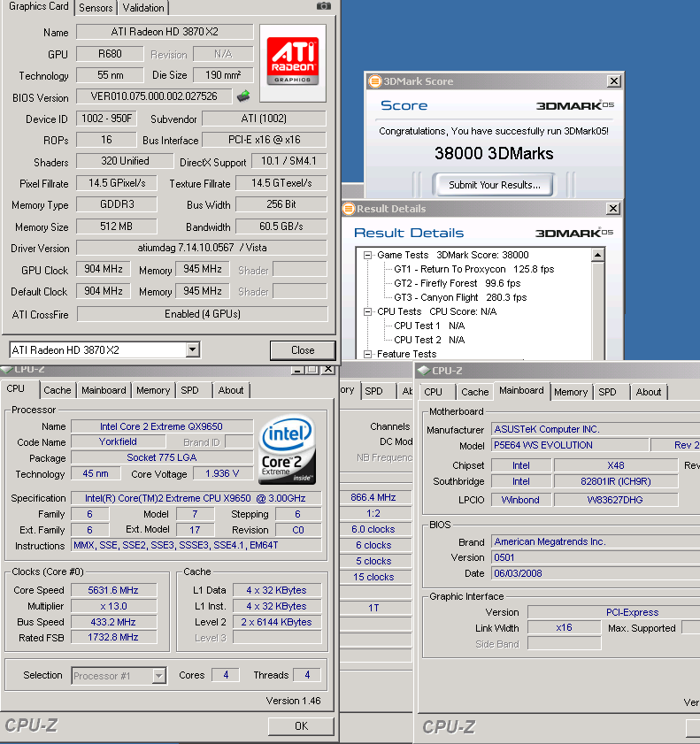Close the 3DMark Score window
The width and height of the screenshot is (700, 744).
[614, 81]
